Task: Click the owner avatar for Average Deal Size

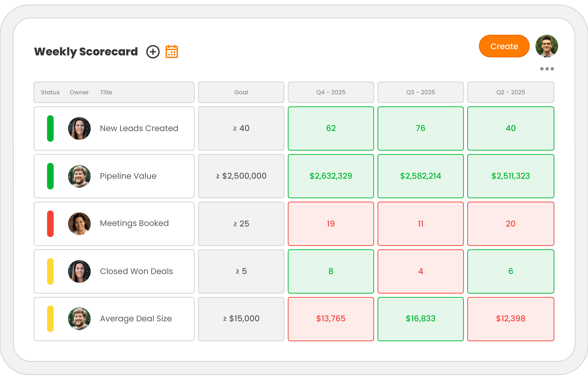Action: (79, 319)
